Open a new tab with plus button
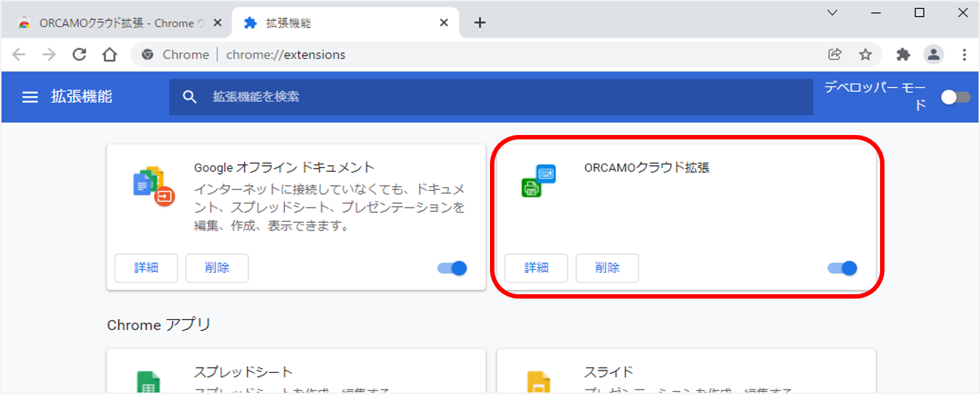This screenshot has height=394, width=980. pyautogui.click(x=480, y=23)
